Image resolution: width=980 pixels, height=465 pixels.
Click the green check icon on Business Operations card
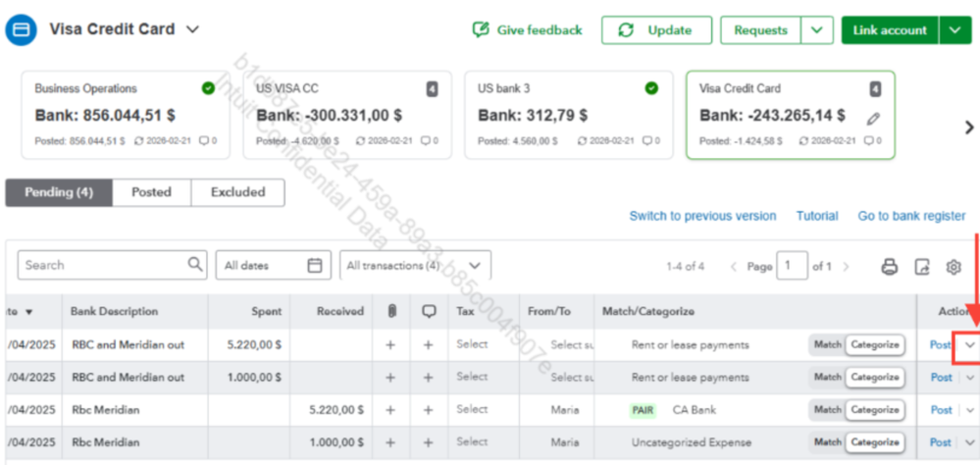point(208,88)
